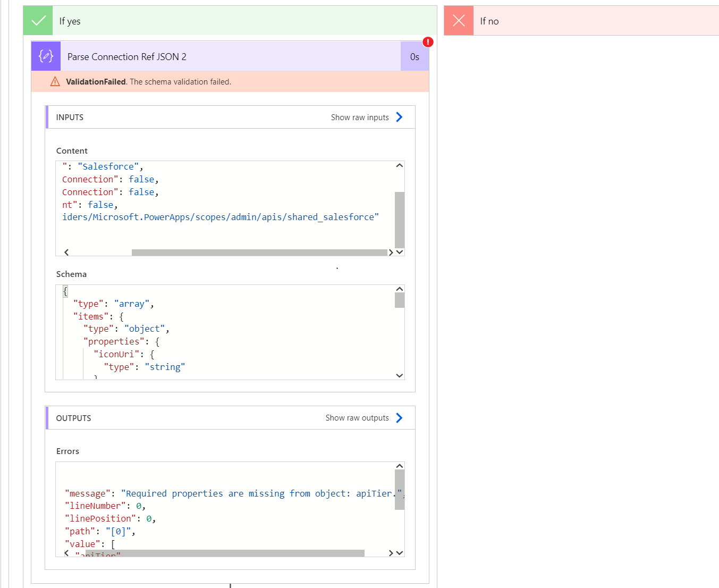Viewport: 719px width, 588px height.
Task: Collapse the Parse Connection Ref JSON 2 header
Action: click(x=230, y=56)
